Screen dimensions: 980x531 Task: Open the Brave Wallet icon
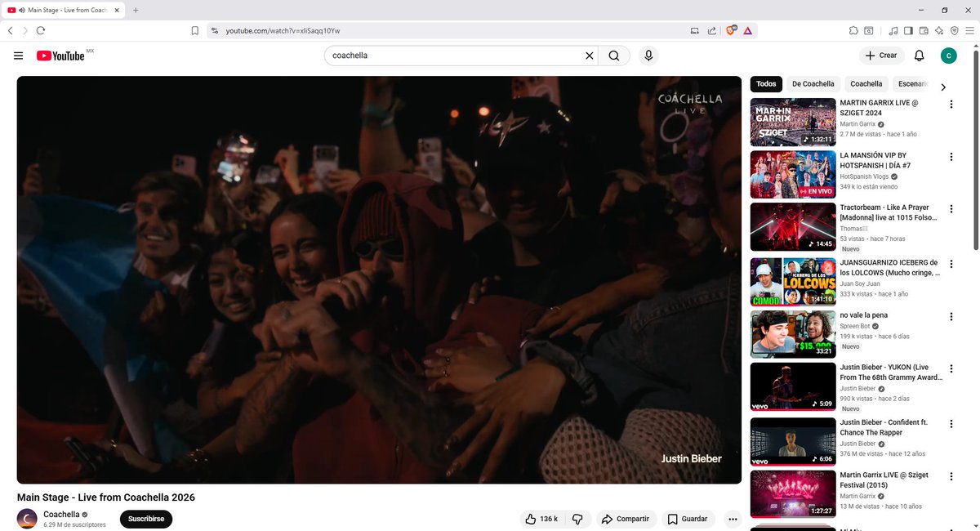[x=924, y=31]
